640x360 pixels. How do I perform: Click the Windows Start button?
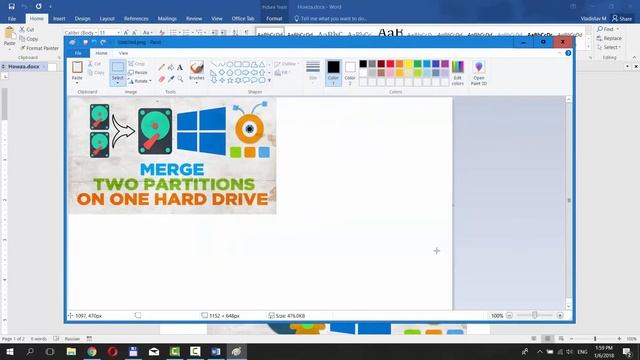point(9,351)
